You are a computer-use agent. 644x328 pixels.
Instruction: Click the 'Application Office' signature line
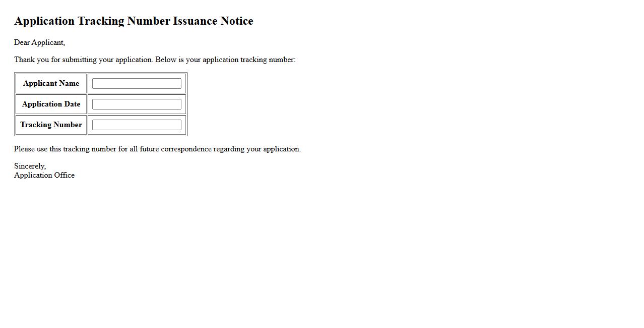pos(44,176)
